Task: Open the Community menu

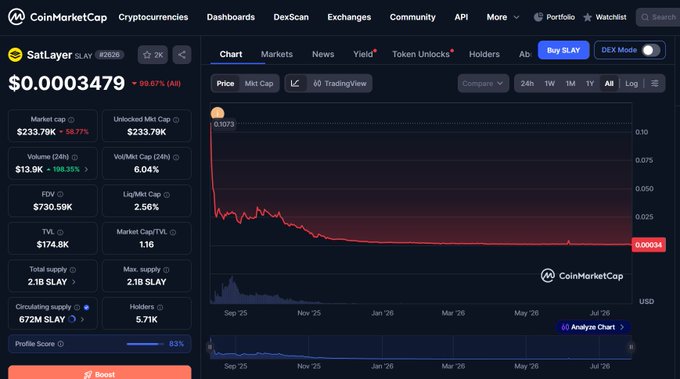Action: [412, 17]
